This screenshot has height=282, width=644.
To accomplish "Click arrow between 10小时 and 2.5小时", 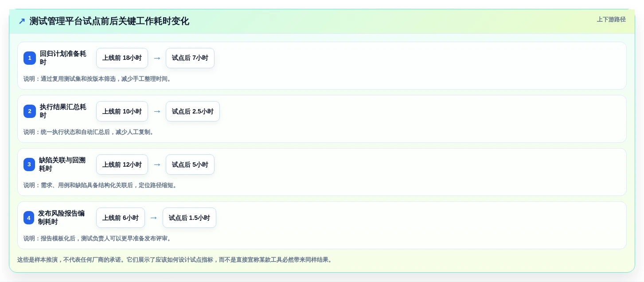I will (x=157, y=111).
